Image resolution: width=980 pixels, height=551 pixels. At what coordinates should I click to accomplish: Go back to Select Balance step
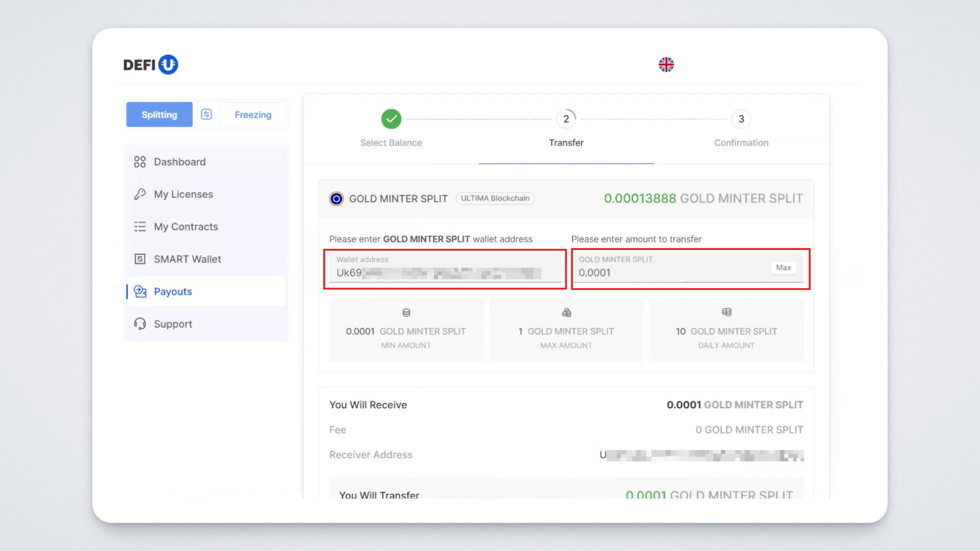pos(391,119)
